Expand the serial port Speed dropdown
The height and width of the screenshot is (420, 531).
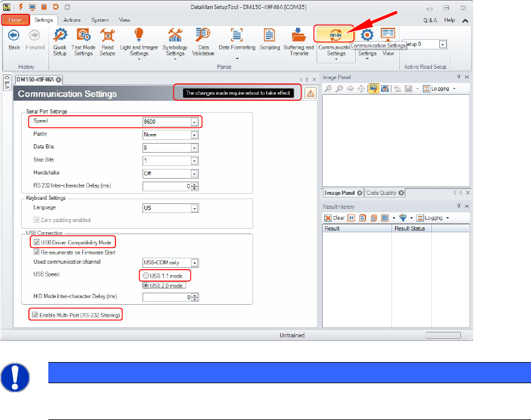tap(194, 122)
